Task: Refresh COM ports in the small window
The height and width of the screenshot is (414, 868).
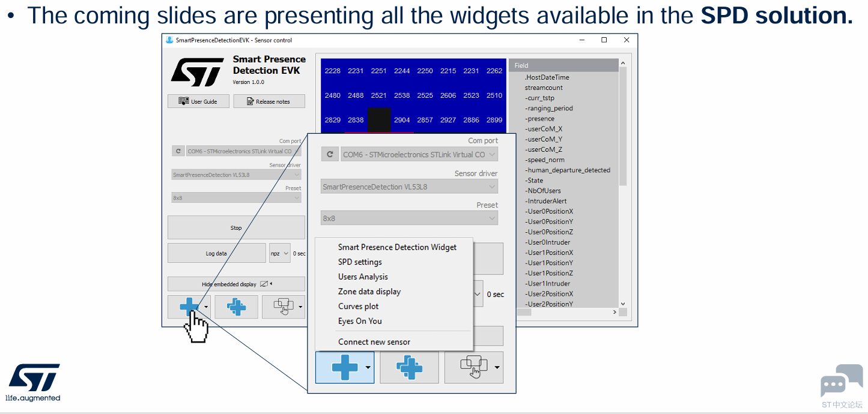Action: [x=178, y=151]
